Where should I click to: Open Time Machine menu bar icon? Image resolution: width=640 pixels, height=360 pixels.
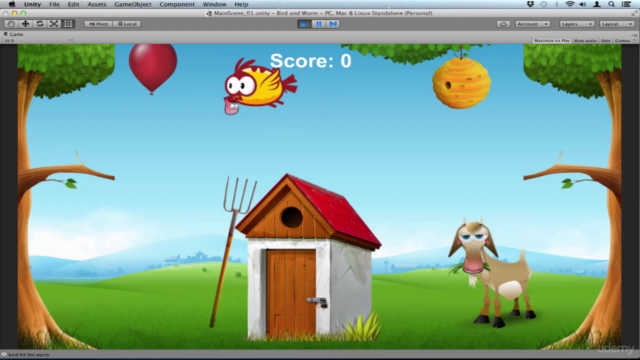point(544,4)
